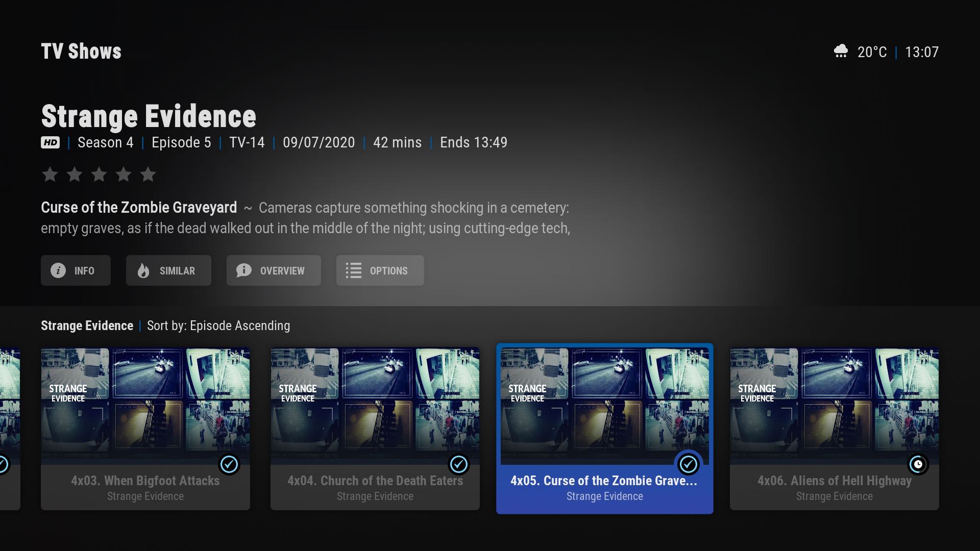
Task: Click the clock time '13:07'
Action: point(922,52)
